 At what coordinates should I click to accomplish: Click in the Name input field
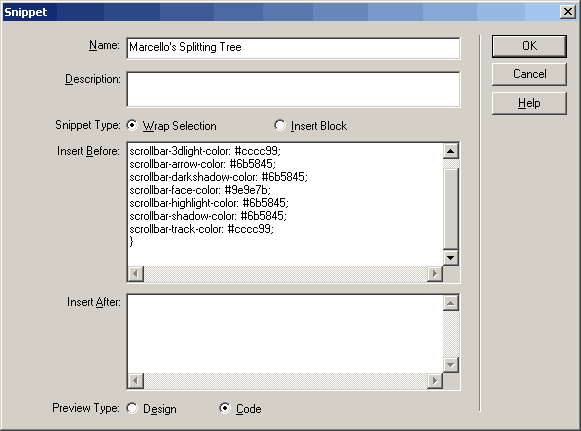[x=293, y=48]
